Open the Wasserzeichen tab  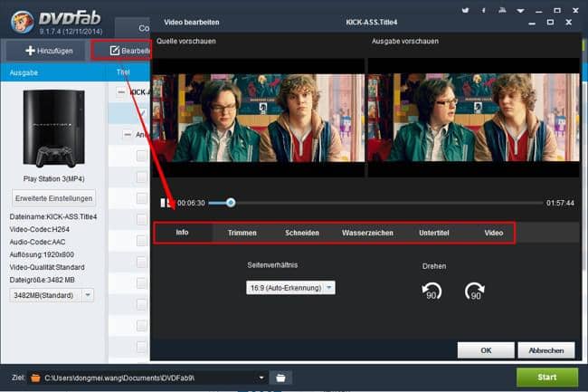coord(367,233)
